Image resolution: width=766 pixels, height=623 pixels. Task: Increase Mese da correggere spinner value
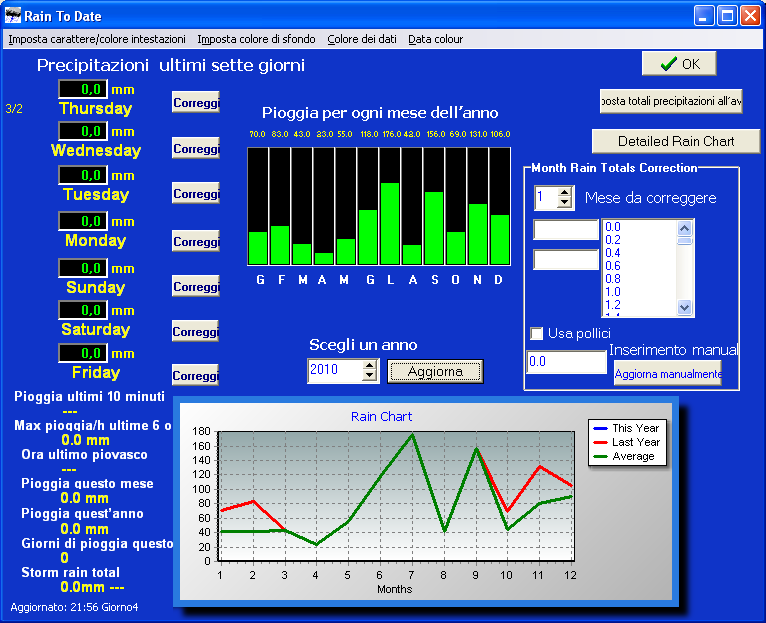(565, 192)
